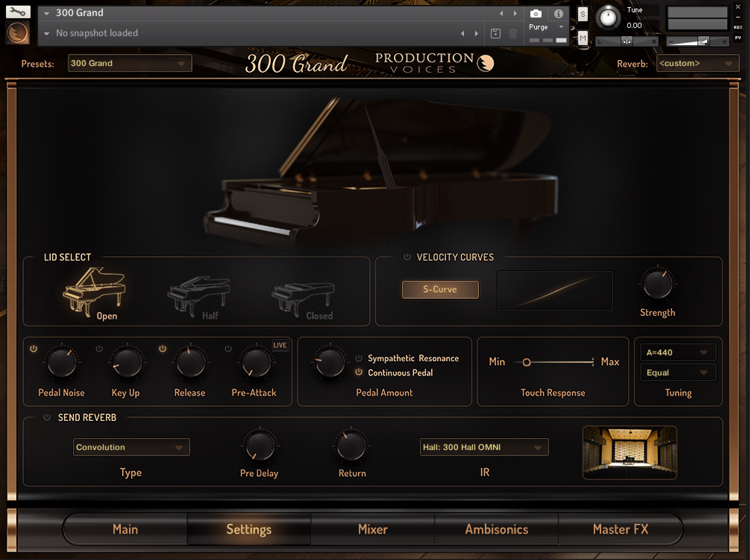Go to previous instrument arrow

pyautogui.click(x=501, y=13)
